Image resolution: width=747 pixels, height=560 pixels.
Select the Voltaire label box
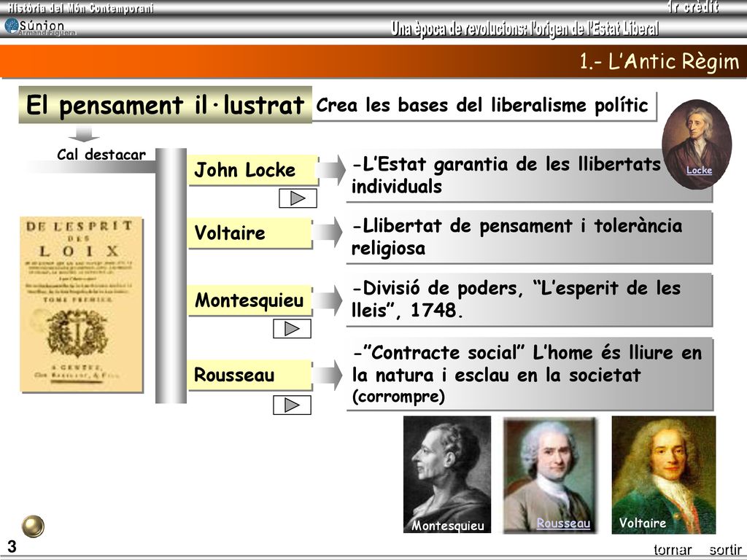(249, 233)
